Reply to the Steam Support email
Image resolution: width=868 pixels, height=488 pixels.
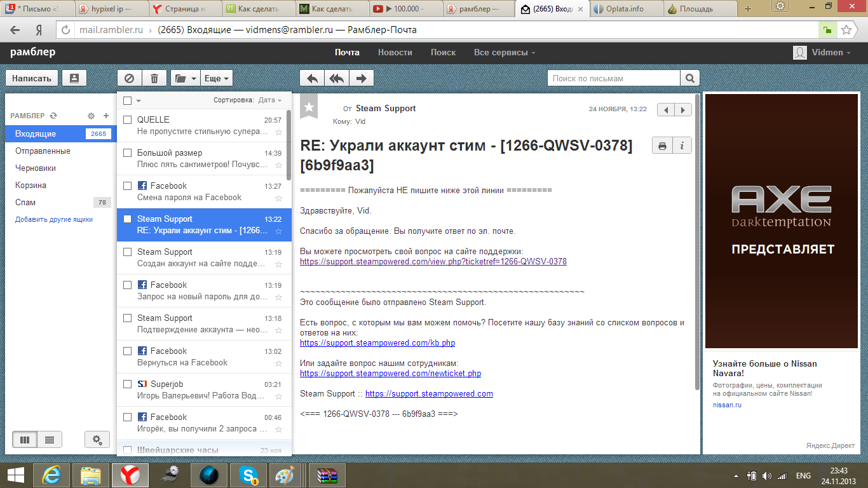(312, 78)
